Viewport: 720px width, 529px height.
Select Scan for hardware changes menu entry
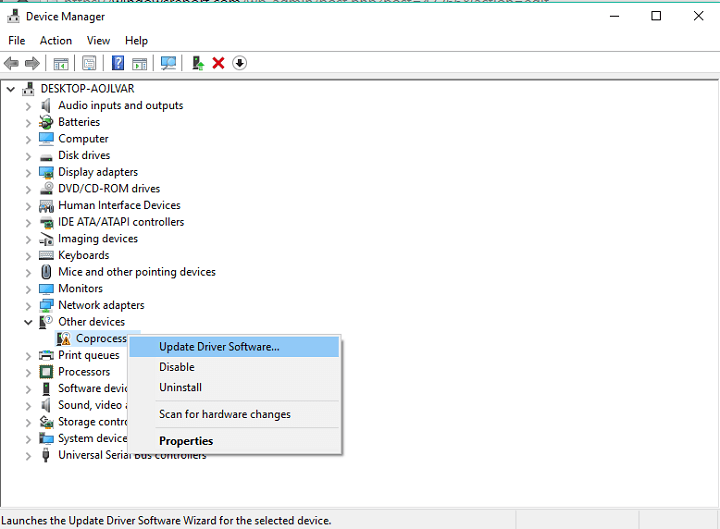234,414
